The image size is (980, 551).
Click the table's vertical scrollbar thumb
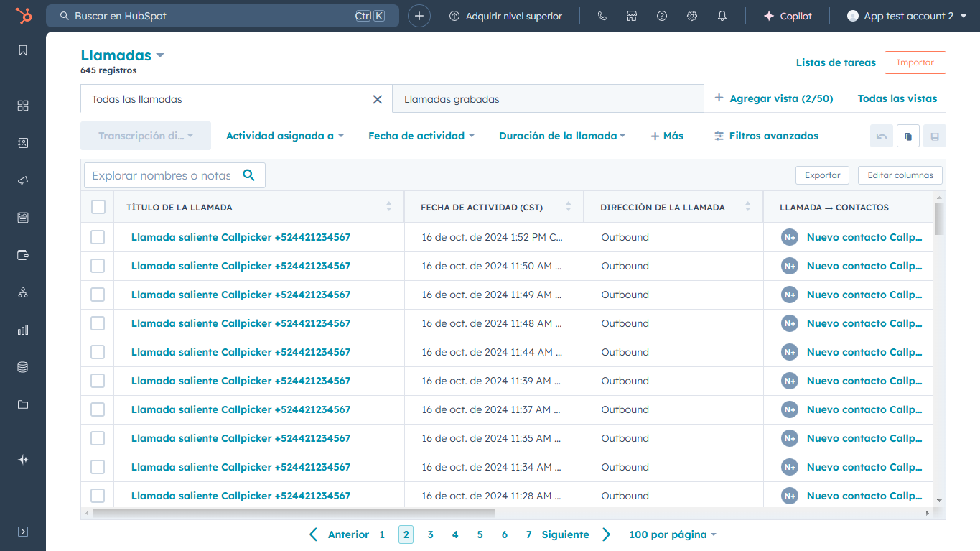click(x=939, y=219)
